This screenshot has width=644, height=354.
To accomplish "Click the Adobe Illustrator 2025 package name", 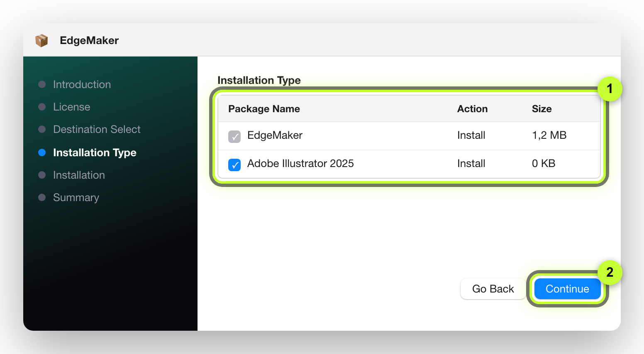I will pyautogui.click(x=300, y=163).
